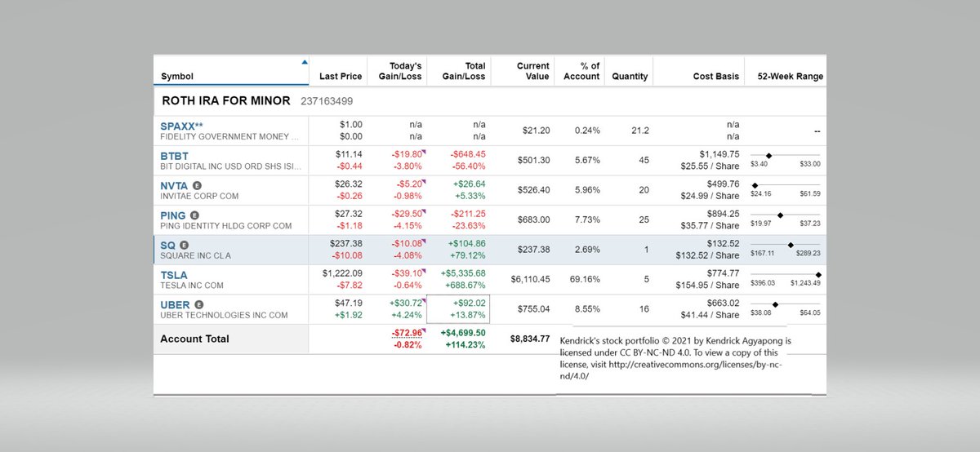980x452 pixels.
Task: Click the account total value $8,834.77
Action: (530, 339)
